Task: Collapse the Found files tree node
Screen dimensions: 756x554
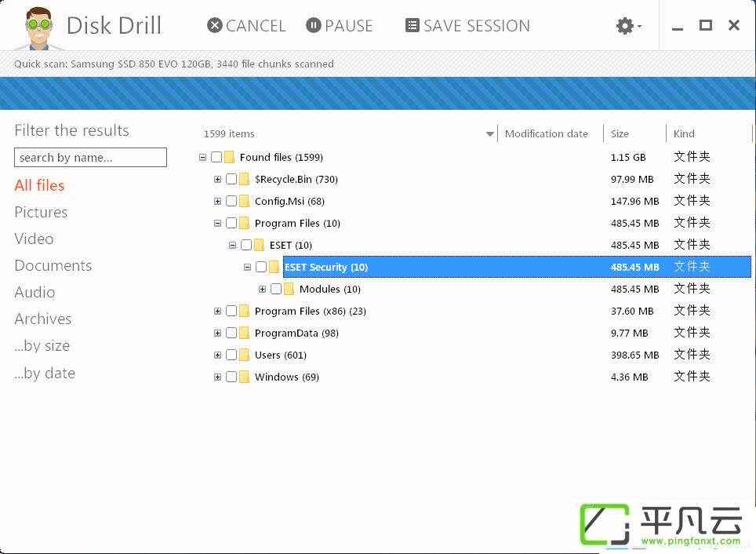Action: pos(202,157)
